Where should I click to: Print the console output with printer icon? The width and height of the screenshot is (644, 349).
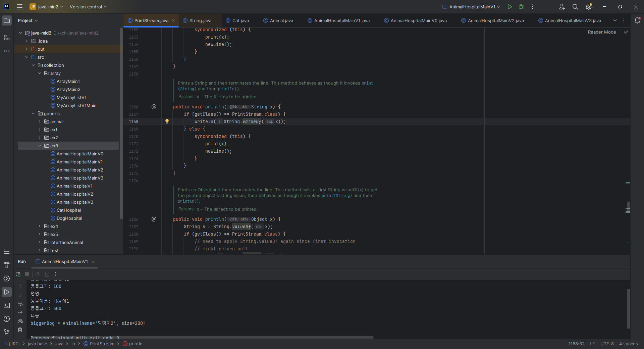[x=20, y=321]
